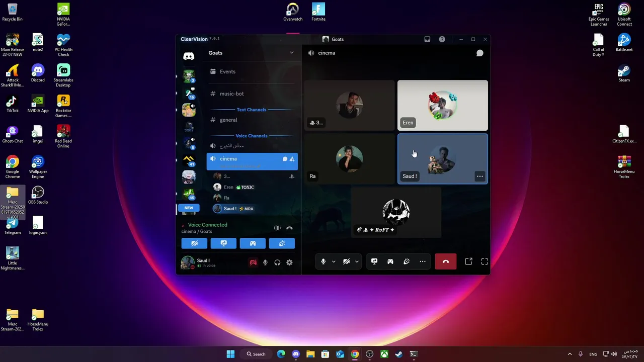Toggle microphone mute in call control bar
This screenshot has width=644, height=362.
tap(324, 261)
